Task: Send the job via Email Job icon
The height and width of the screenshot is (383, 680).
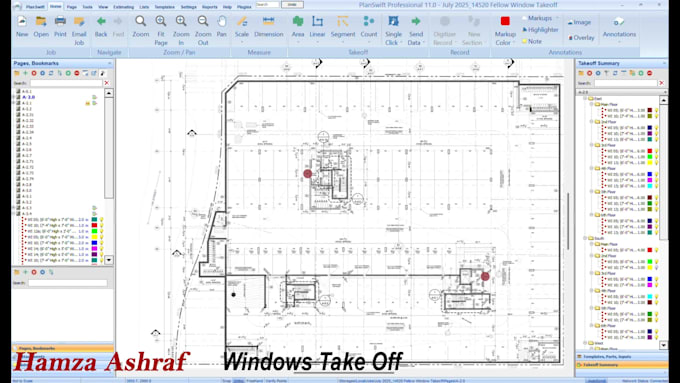Action: point(79,22)
